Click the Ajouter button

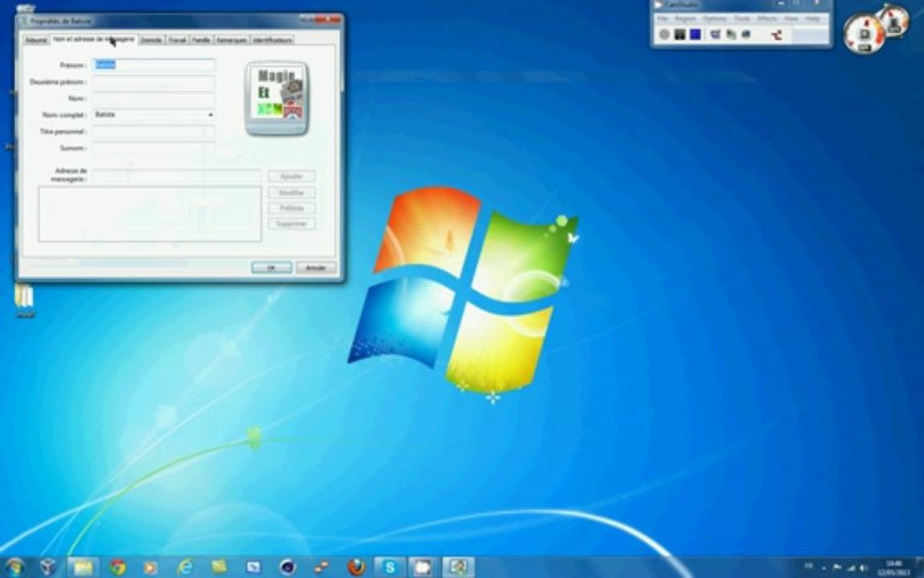[292, 176]
